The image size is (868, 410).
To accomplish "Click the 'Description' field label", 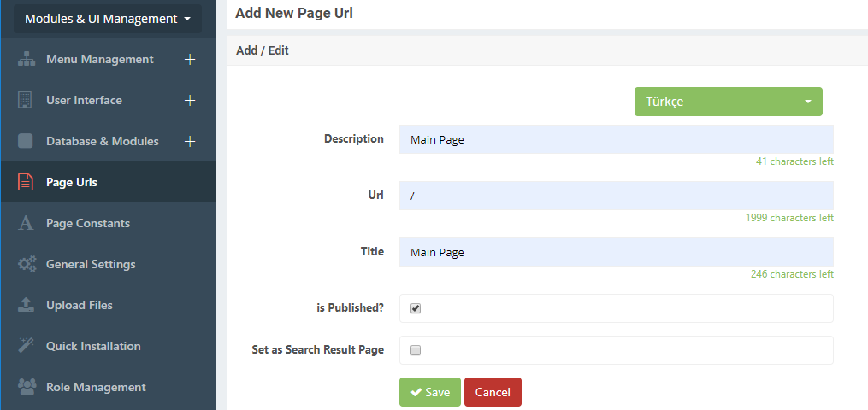I will (354, 138).
